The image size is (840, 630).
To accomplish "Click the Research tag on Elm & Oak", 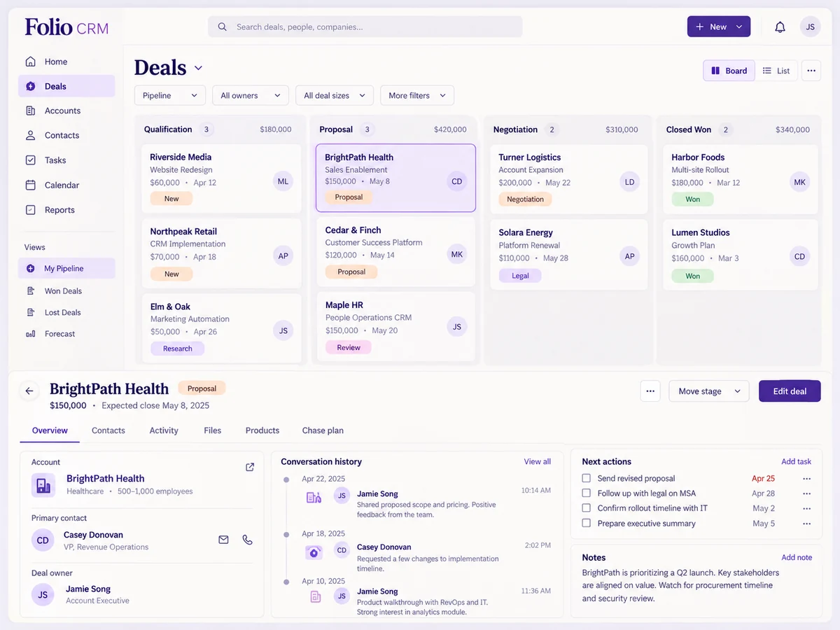I will pos(177,349).
